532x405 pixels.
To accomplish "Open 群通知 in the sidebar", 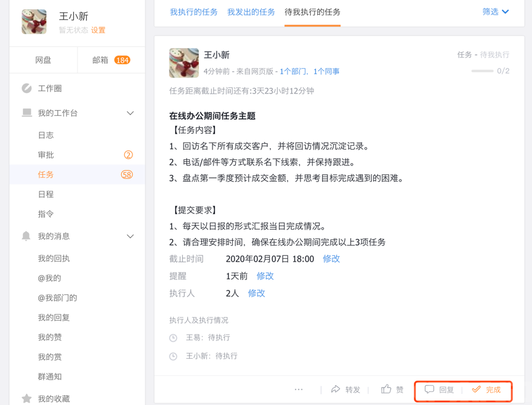I will coord(50,377).
